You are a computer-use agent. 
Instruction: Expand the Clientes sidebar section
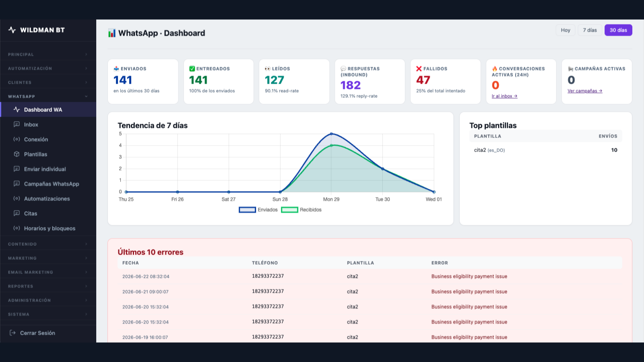tap(48, 82)
